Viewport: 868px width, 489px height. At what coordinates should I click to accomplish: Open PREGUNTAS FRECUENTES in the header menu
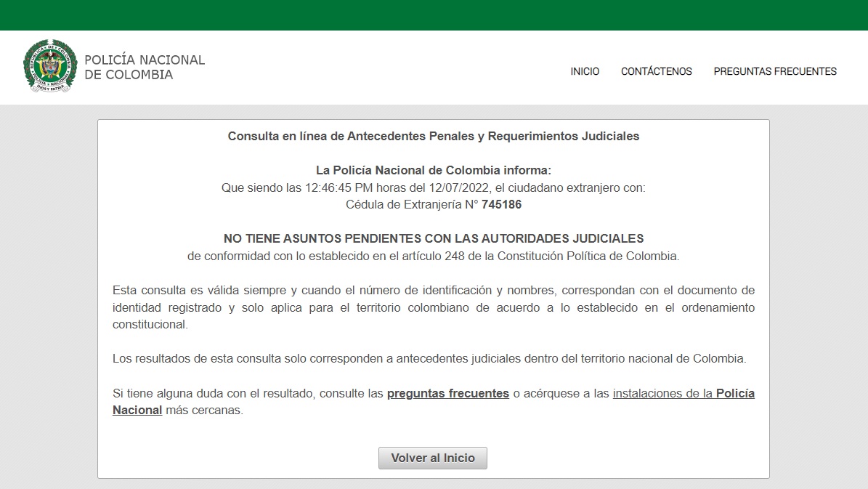[774, 71]
